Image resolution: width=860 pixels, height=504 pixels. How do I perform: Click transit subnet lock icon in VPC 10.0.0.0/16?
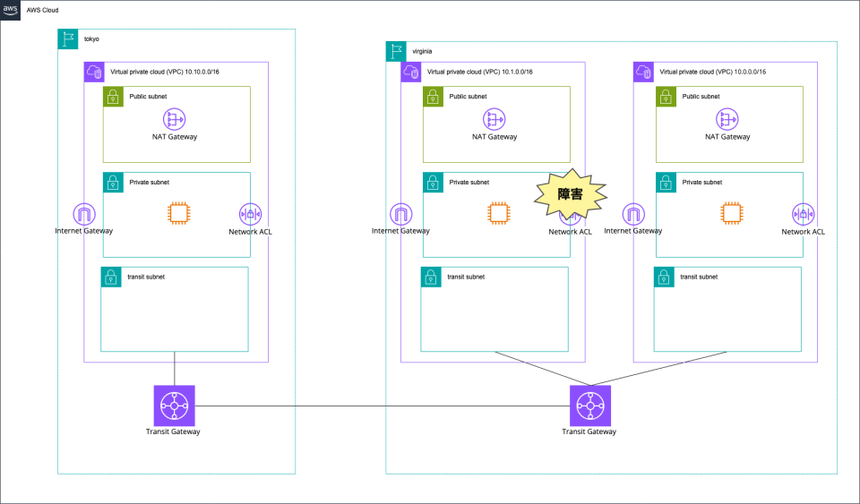(x=664, y=278)
